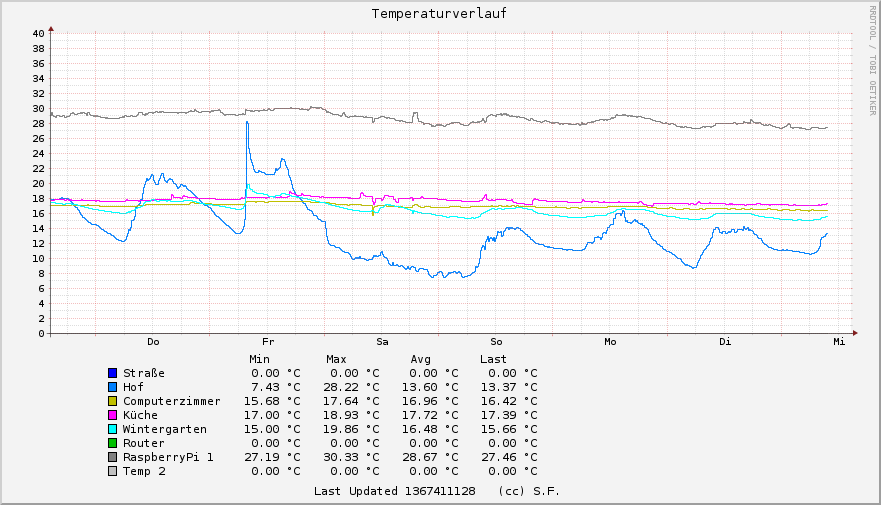Select the So day label on x-axis
Screen dimensions: 881x505
pyautogui.click(x=496, y=342)
